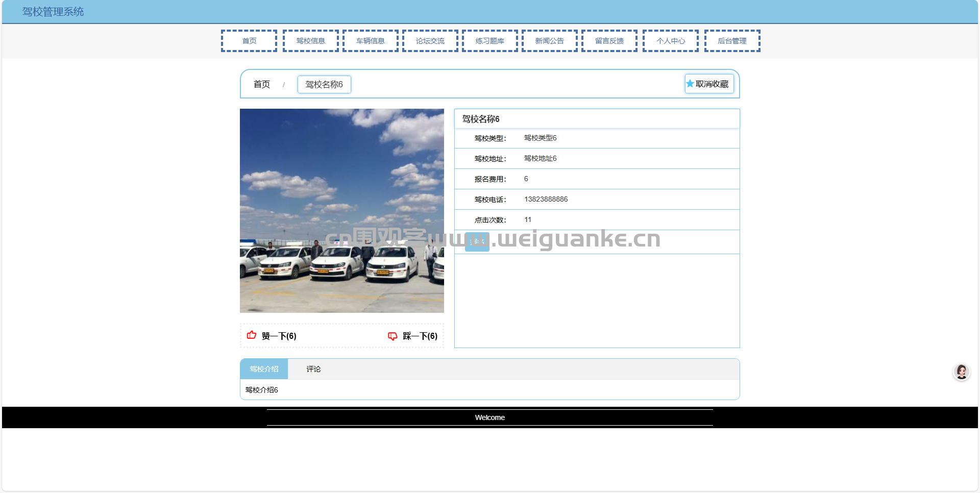The image size is (980, 493).
Task: Switch to the 驾校介绍 tab
Action: click(x=264, y=369)
